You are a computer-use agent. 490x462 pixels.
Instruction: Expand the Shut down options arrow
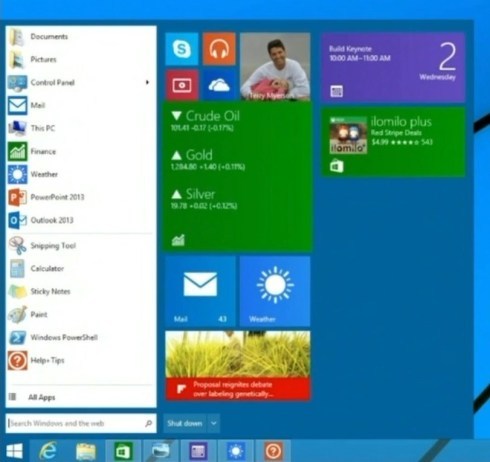coord(214,423)
